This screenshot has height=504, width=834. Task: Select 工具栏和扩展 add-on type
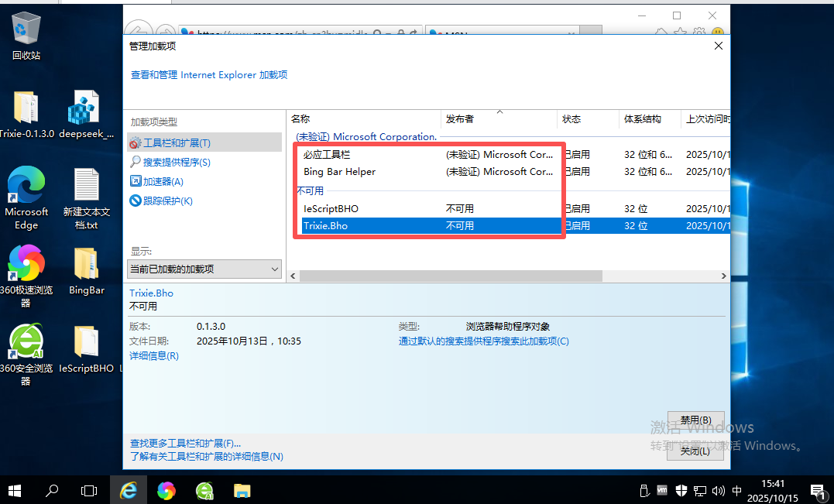177,143
